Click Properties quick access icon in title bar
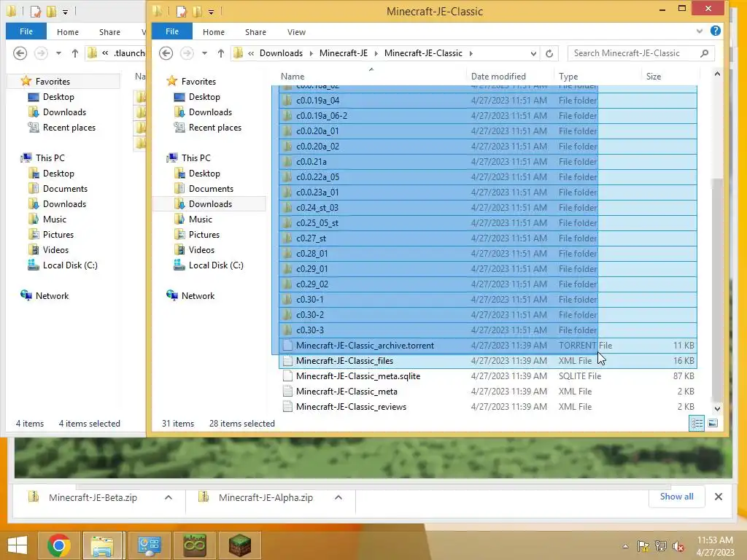This screenshot has width=747, height=560. [181, 11]
